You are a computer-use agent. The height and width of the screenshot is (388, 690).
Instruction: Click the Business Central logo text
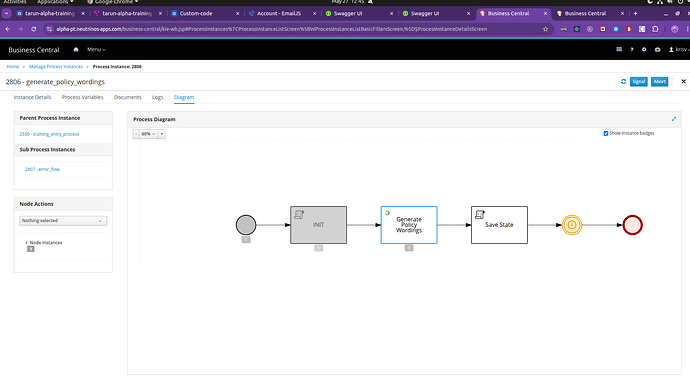[x=34, y=50]
